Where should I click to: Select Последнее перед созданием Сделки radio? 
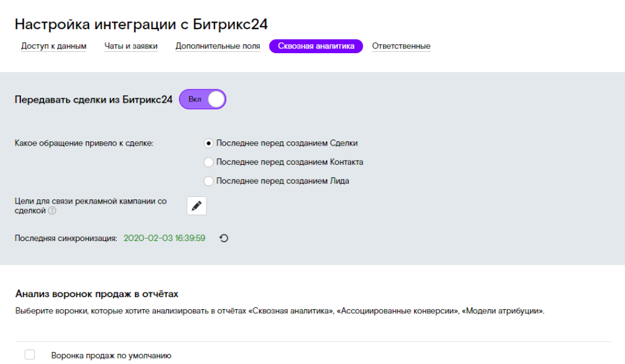coord(208,143)
